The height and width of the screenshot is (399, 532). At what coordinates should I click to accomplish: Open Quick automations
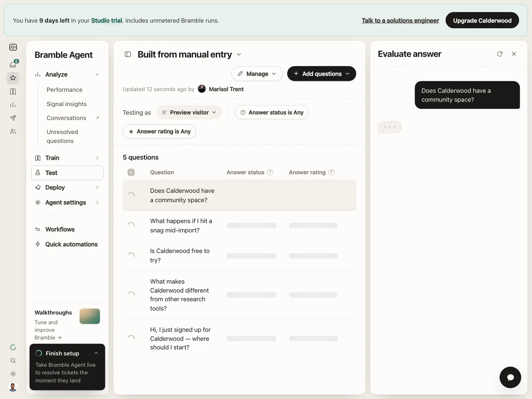point(71,244)
